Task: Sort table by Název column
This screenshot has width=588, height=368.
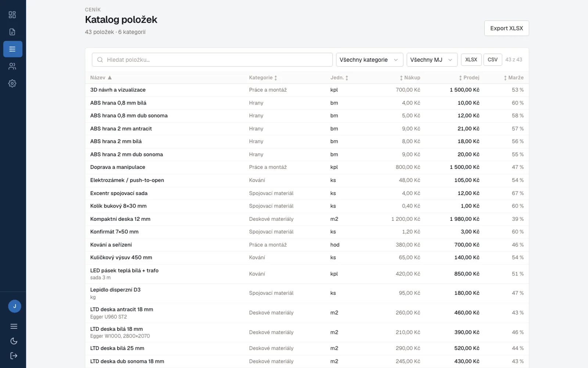Action: pyautogui.click(x=101, y=78)
